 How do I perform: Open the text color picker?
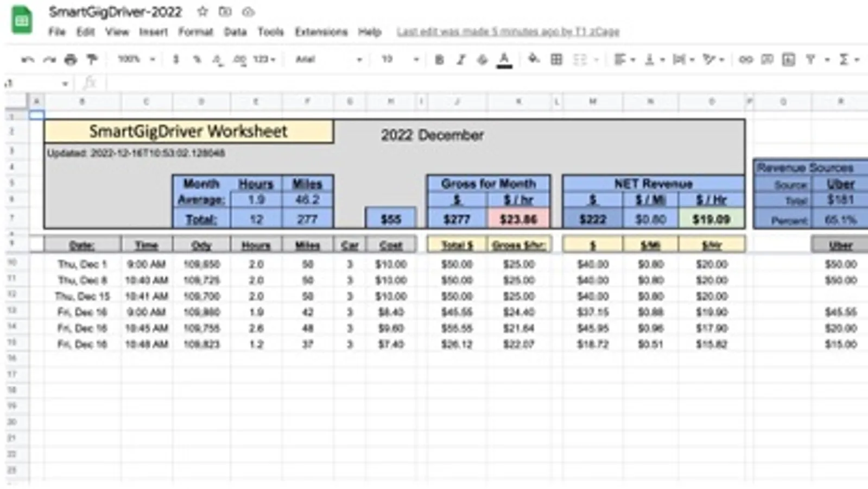tap(504, 60)
